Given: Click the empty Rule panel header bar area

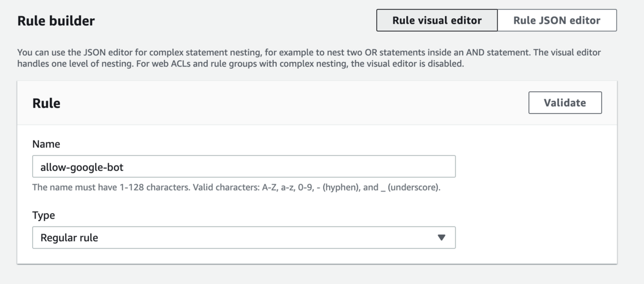Looking at the screenshot, I should click(295, 103).
